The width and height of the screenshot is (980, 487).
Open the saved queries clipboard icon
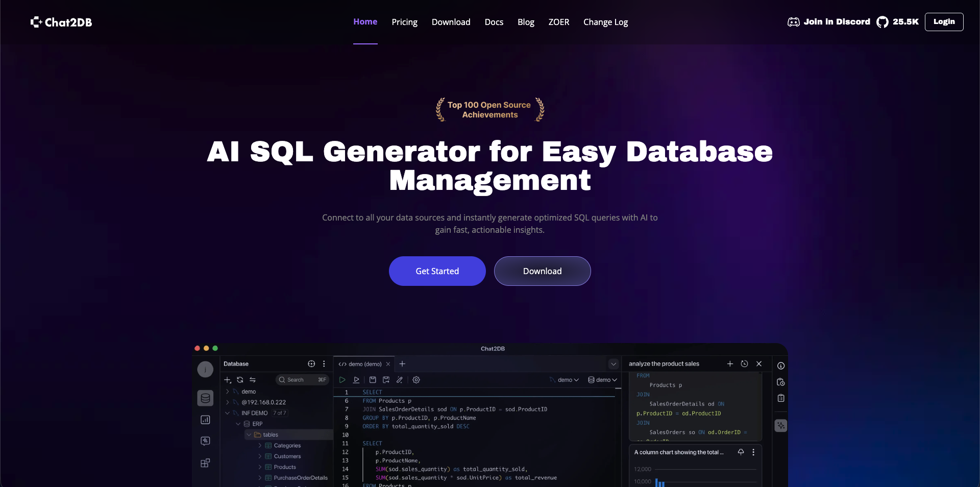pyautogui.click(x=781, y=398)
